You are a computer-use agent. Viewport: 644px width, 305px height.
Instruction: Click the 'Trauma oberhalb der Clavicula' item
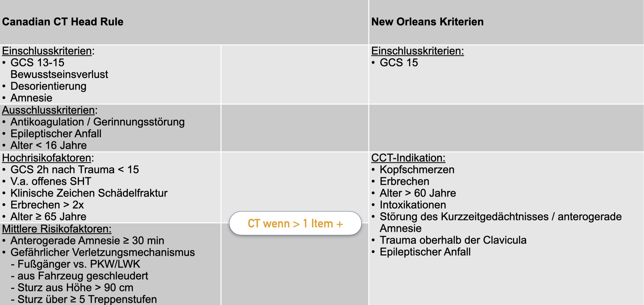[x=453, y=240]
